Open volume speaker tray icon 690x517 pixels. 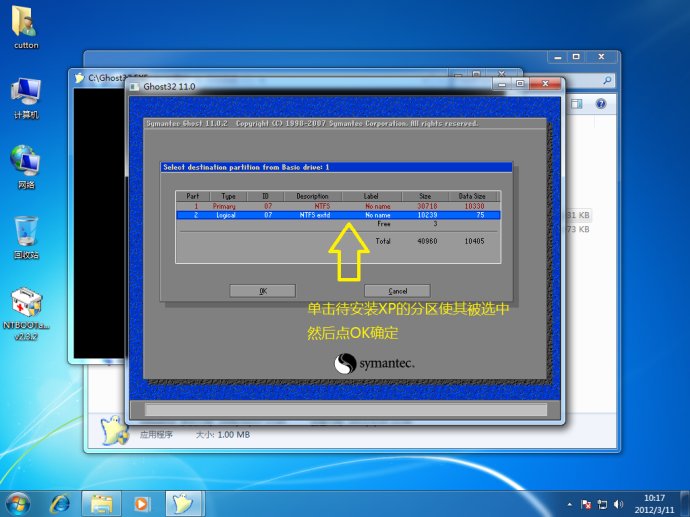click(x=618, y=505)
